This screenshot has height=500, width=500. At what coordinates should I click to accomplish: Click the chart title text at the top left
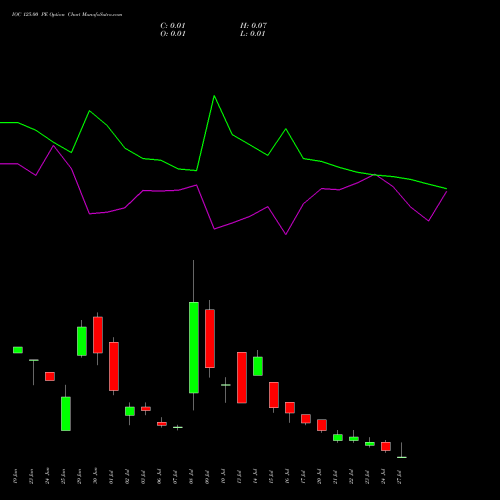tap(67, 15)
